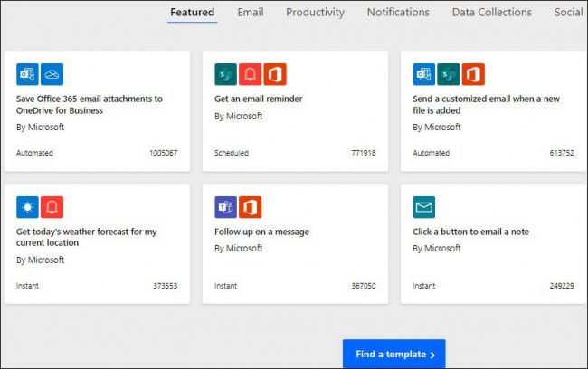The width and height of the screenshot is (588, 369).
Task: Open the Productivity tab
Action: [315, 13]
